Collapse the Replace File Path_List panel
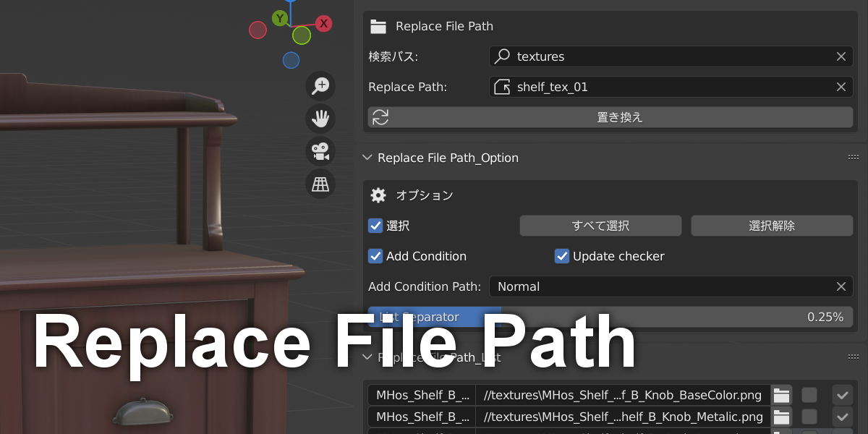The image size is (868, 434). 367,357
